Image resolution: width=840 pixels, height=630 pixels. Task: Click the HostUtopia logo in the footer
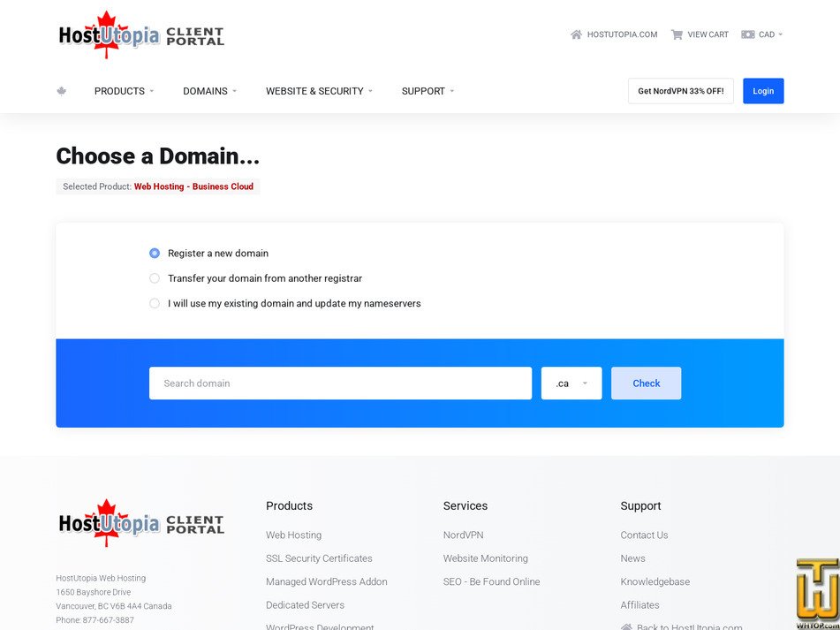coord(141,523)
